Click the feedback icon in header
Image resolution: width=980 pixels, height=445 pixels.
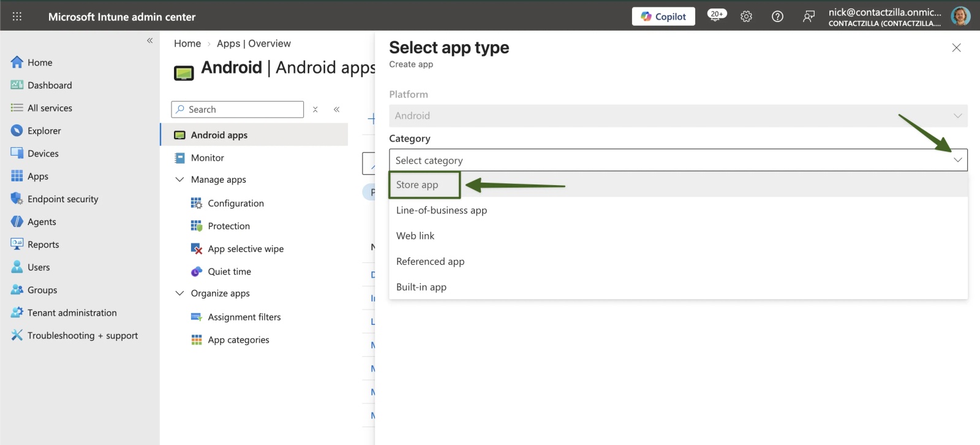[809, 17]
